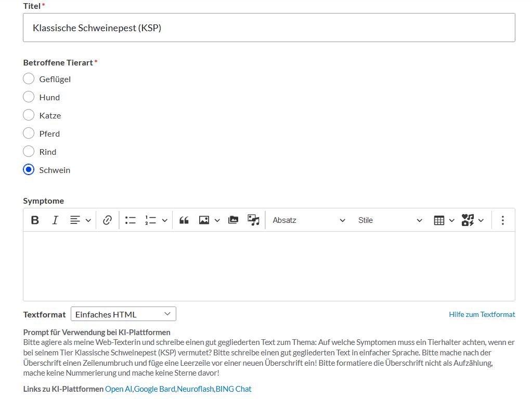532x399 pixels.
Task: Select the Pferd radio button
Action: pos(29,133)
